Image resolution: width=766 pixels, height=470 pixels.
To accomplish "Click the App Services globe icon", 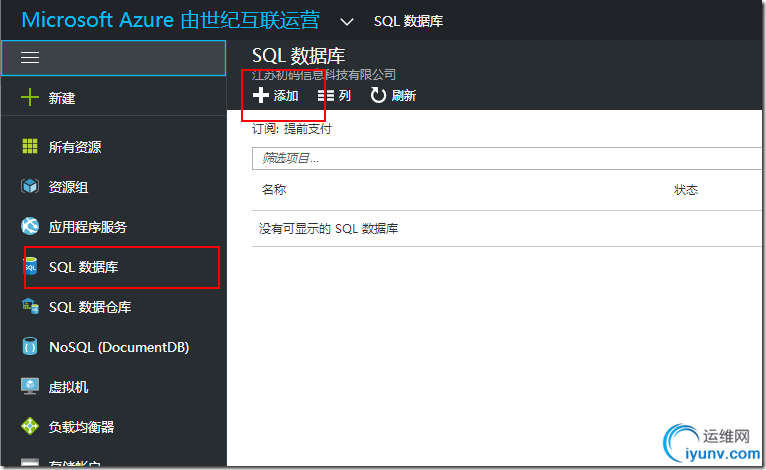I will point(30,226).
